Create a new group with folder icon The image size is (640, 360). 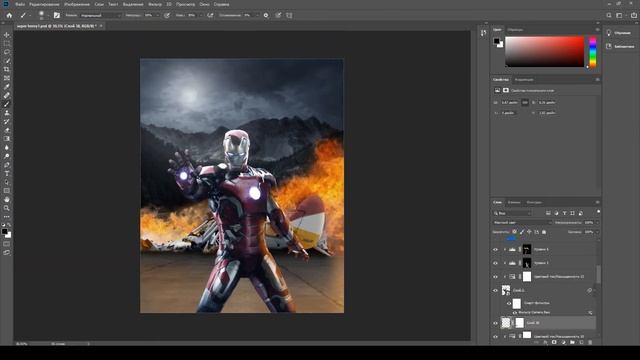click(x=572, y=342)
